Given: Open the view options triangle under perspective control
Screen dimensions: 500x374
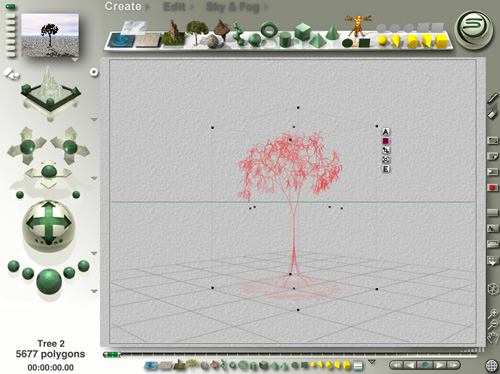Looking at the screenshot, I should [94, 119].
